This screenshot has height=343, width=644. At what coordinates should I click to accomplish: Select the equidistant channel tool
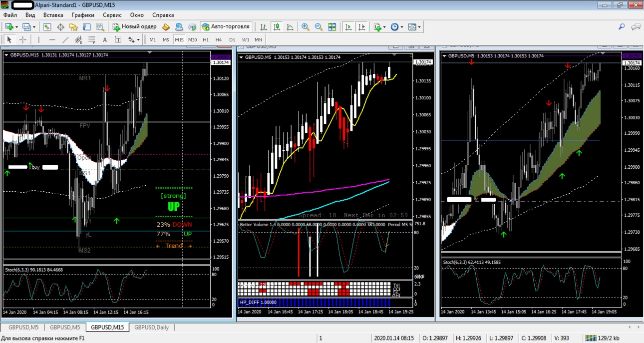[x=78, y=39]
